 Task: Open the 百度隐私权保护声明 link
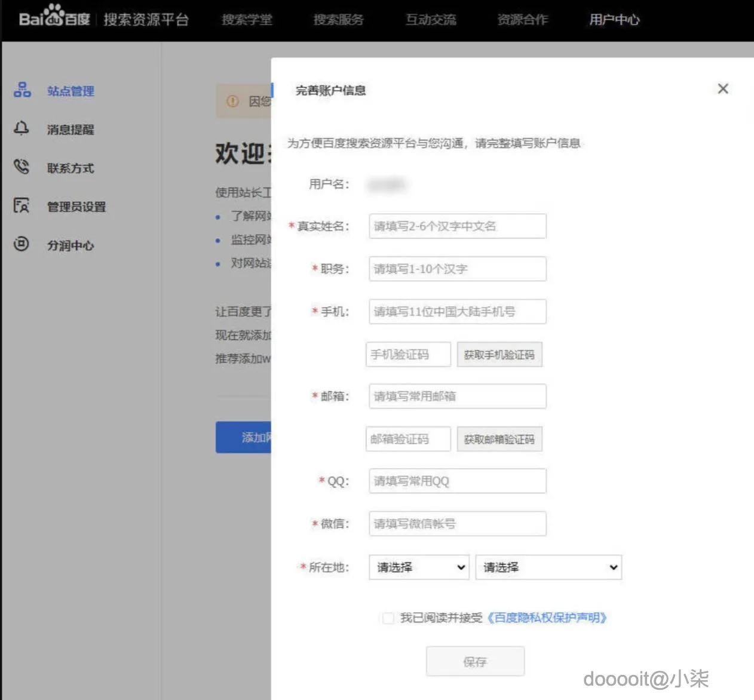545,618
